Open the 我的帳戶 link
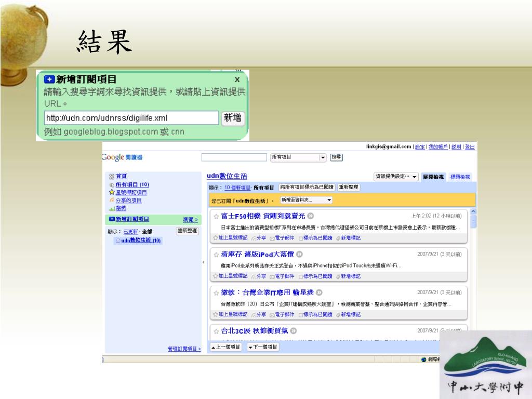 point(438,147)
